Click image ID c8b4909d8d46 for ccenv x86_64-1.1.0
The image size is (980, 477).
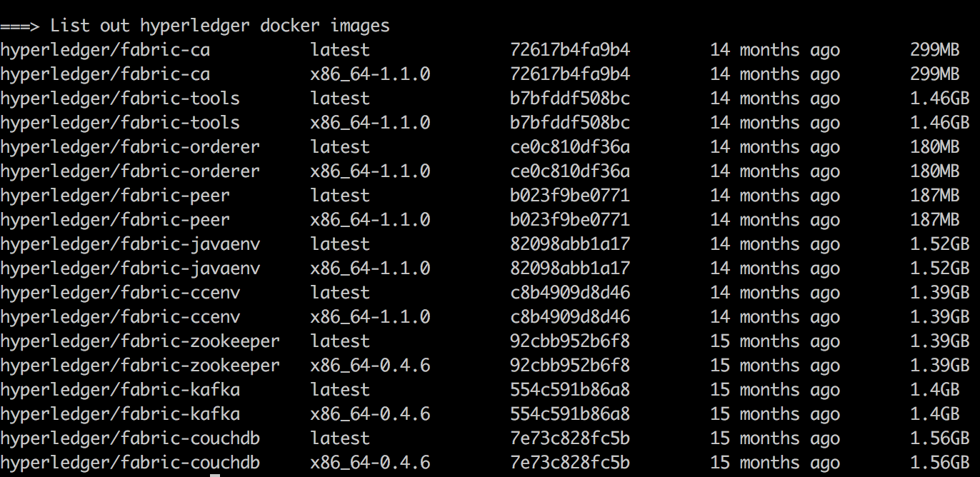570,318
